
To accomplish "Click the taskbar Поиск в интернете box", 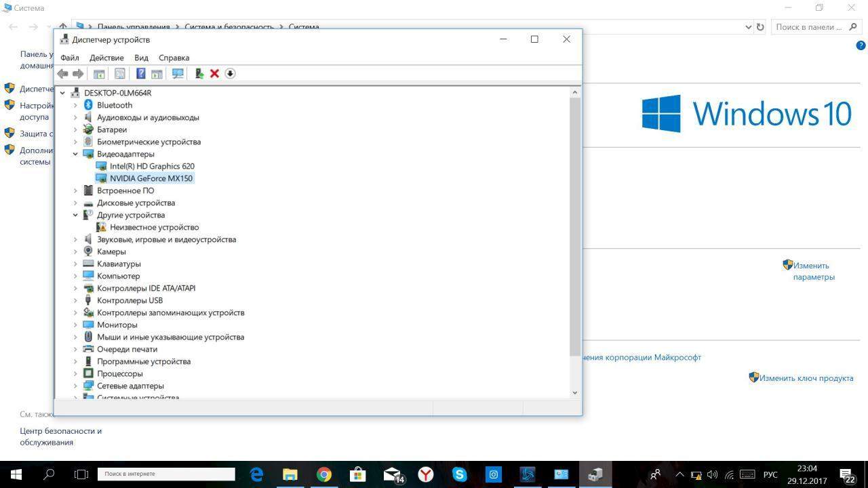I will (x=166, y=474).
